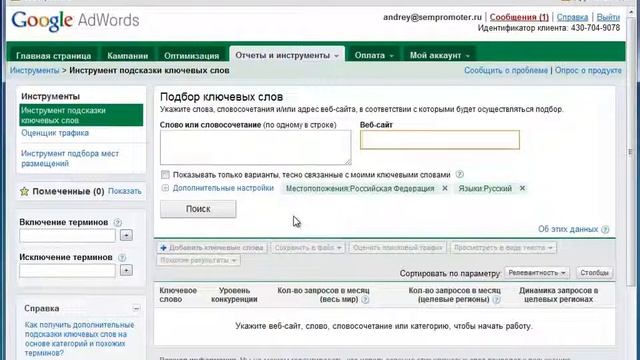The image size is (640, 360).
Task: Open help icon in целевые регионы column header
Action: 496,300
